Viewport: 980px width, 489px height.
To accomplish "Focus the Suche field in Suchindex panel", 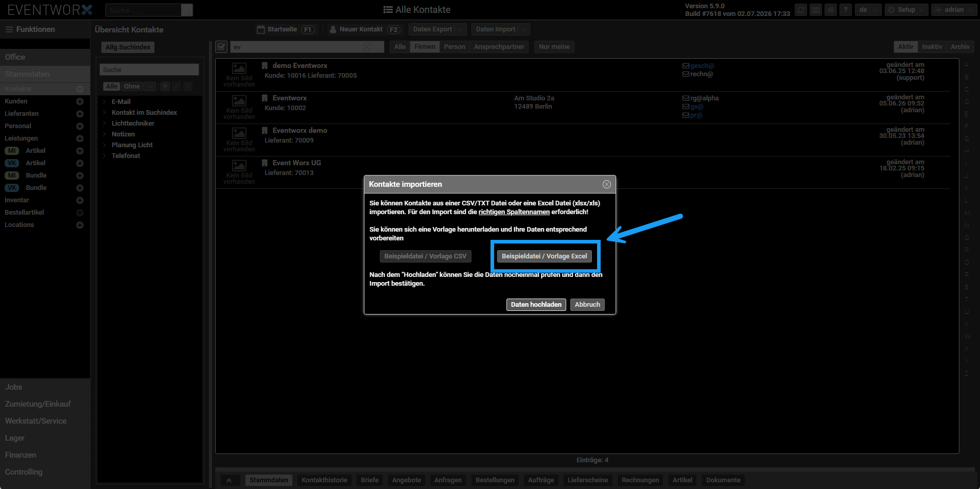I will [x=149, y=69].
